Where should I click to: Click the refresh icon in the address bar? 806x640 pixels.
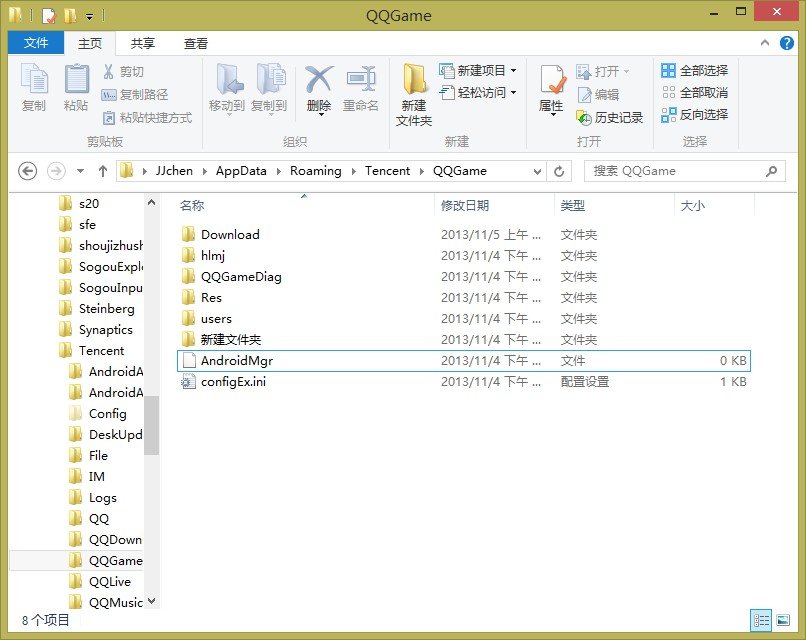[557, 171]
